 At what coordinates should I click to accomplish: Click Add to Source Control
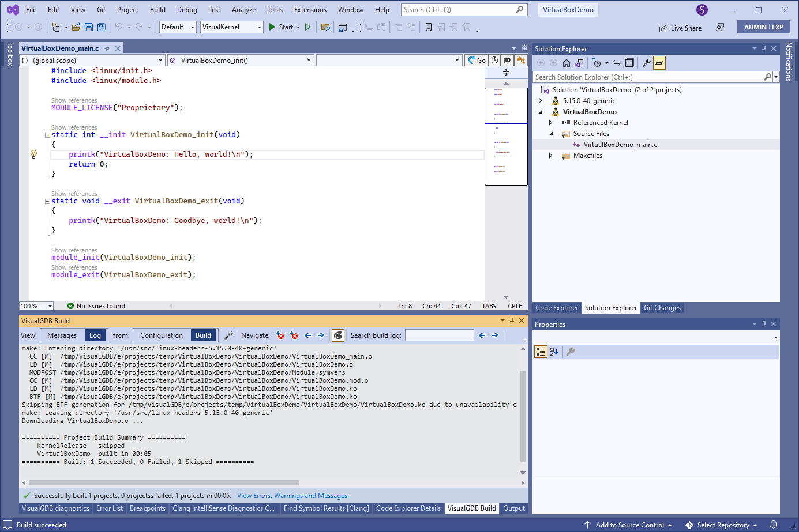(628, 525)
